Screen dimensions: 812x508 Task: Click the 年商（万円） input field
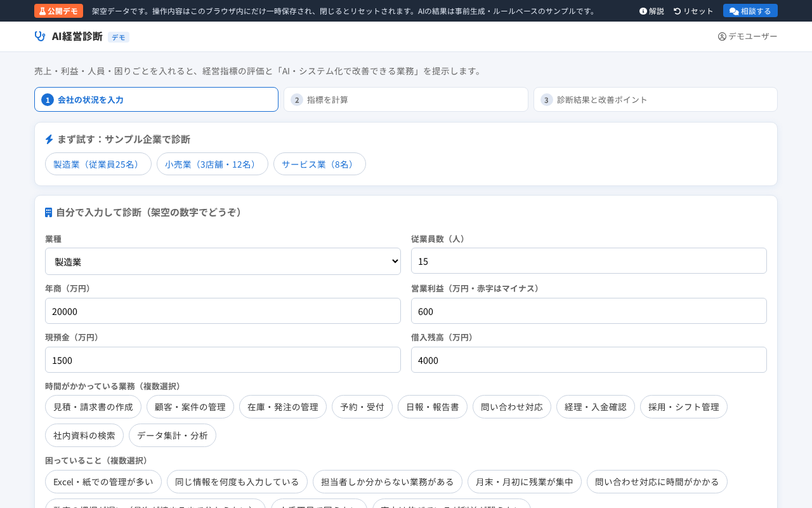tap(223, 311)
